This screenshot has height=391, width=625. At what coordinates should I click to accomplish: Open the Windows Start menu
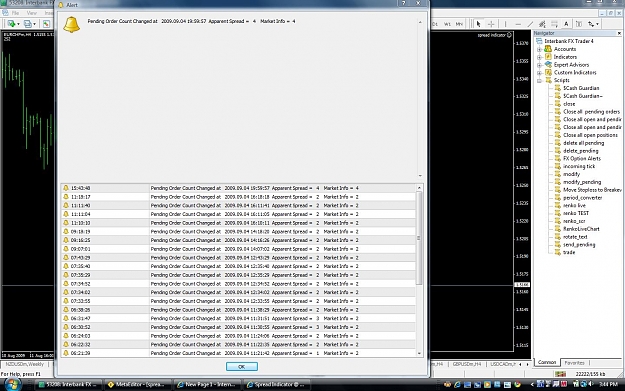click(12, 385)
